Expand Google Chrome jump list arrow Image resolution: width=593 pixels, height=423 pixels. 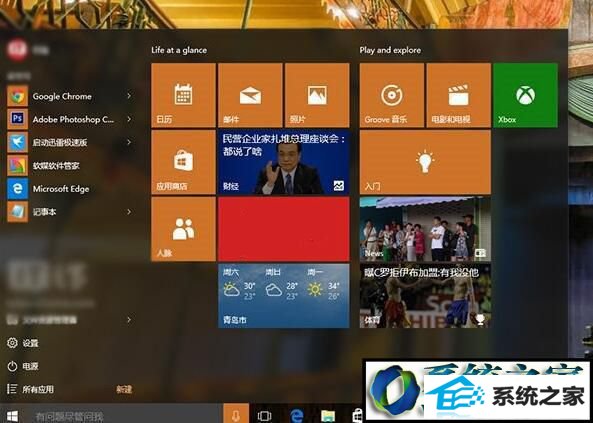pyautogui.click(x=129, y=96)
